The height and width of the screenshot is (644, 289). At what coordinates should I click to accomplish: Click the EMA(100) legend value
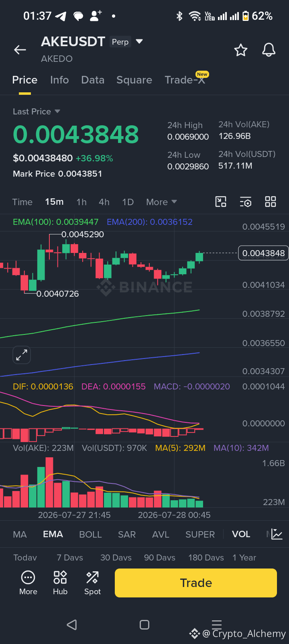[x=55, y=222]
